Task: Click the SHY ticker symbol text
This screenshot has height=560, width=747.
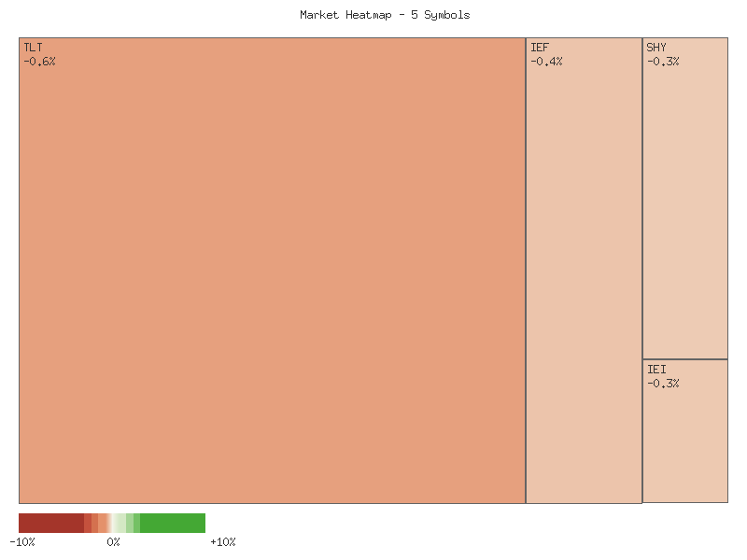Action: [656, 46]
